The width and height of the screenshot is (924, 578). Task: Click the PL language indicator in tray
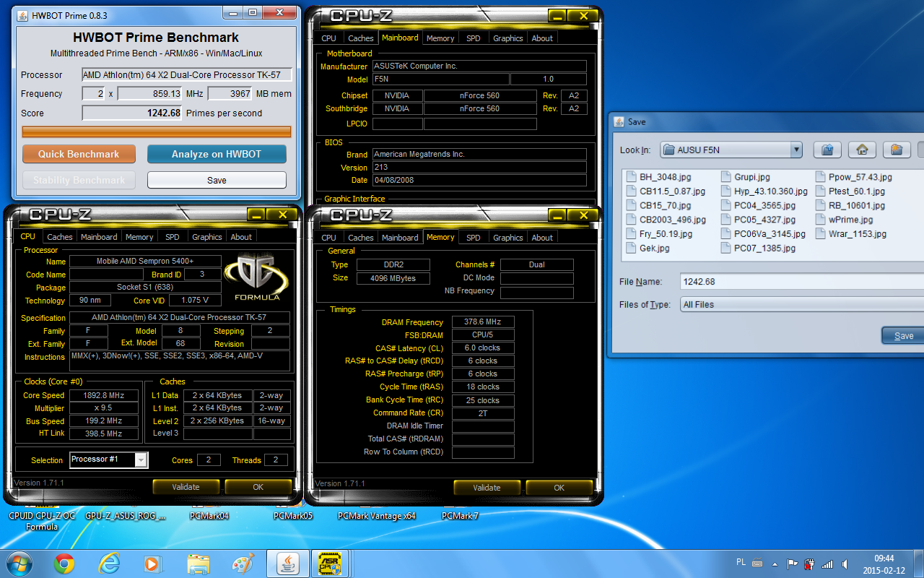tap(741, 562)
